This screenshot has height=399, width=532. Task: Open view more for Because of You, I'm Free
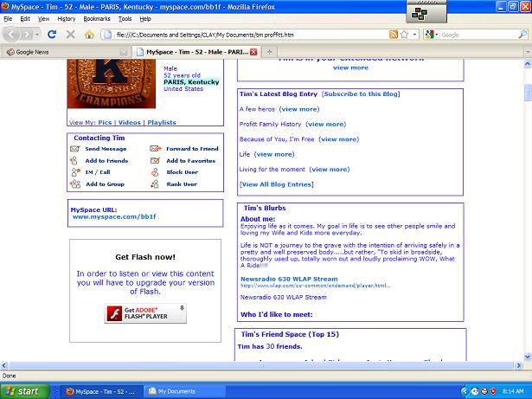tap(338, 139)
